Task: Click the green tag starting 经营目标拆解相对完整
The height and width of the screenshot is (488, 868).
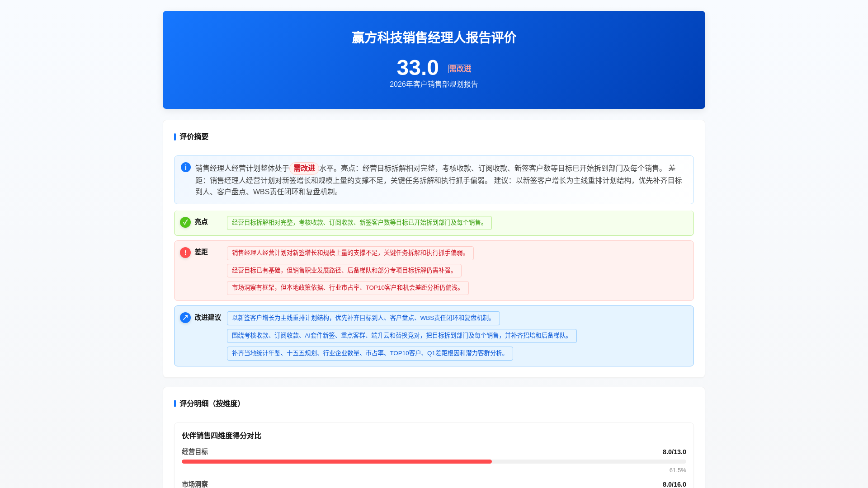Action: (x=359, y=223)
